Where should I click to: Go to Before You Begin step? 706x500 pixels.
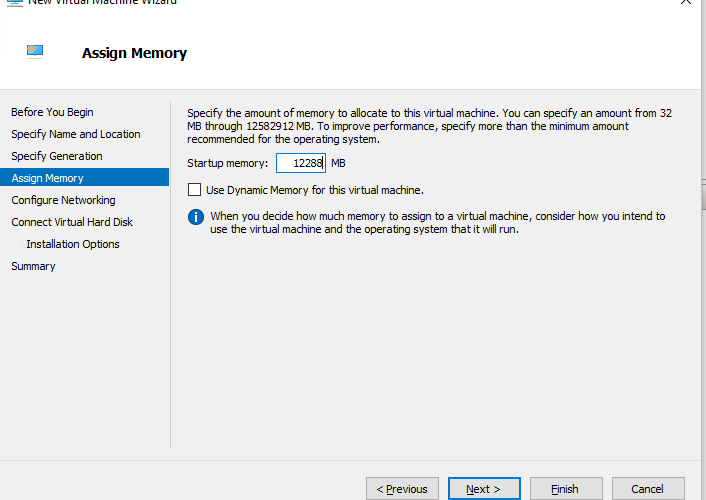(52, 112)
